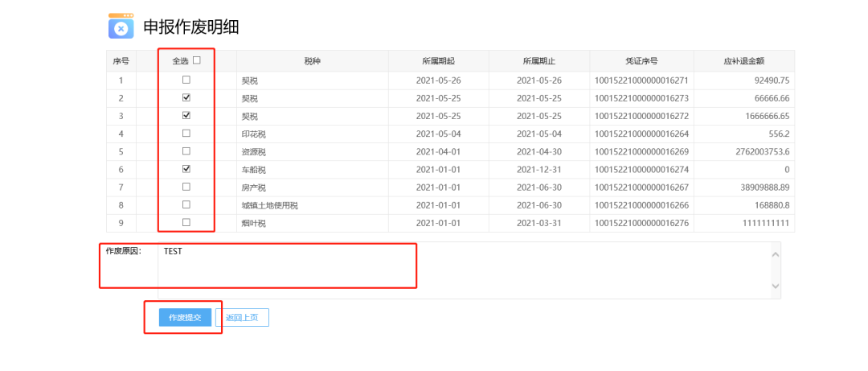Click the 2021-12-31 end date cell
The height and width of the screenshot is (371, 868).
click(x=539, y=169)
